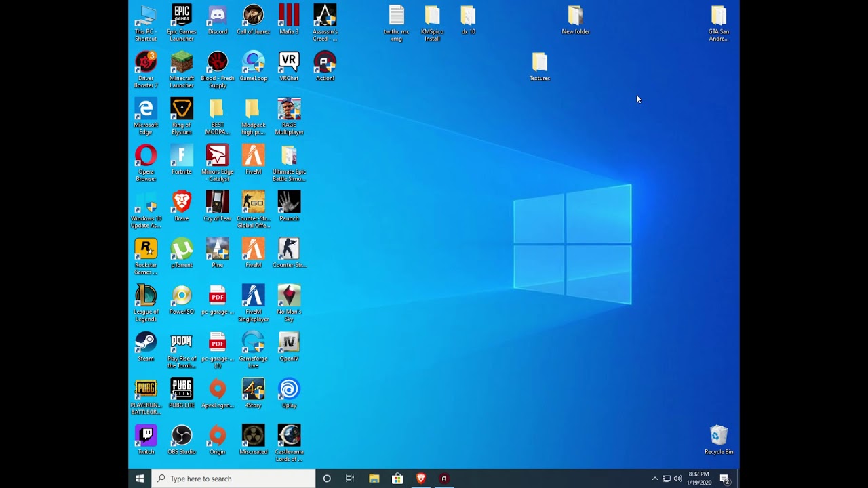
Task: Select the Mafia 3 desktop shortcut
Action: click(x=289, y=19)
